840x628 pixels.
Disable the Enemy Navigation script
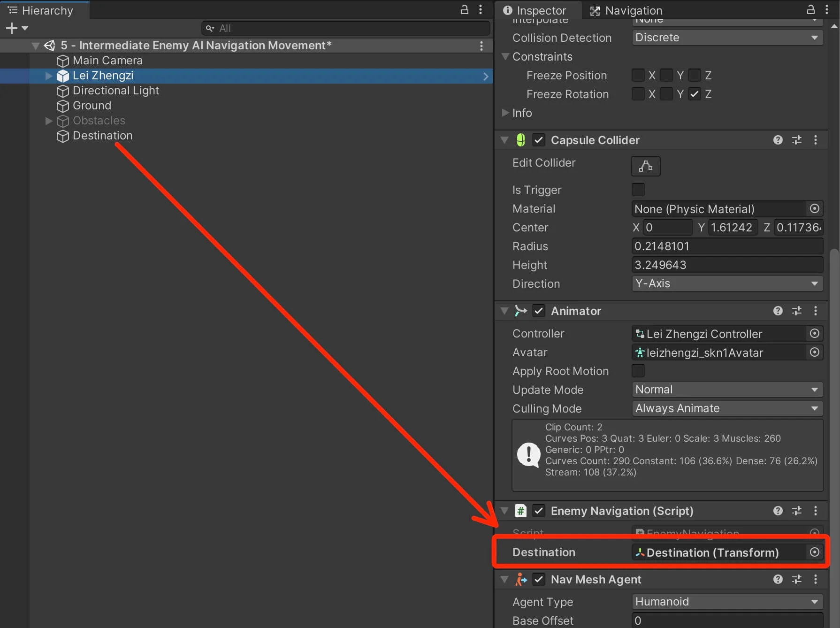point(539,511)
